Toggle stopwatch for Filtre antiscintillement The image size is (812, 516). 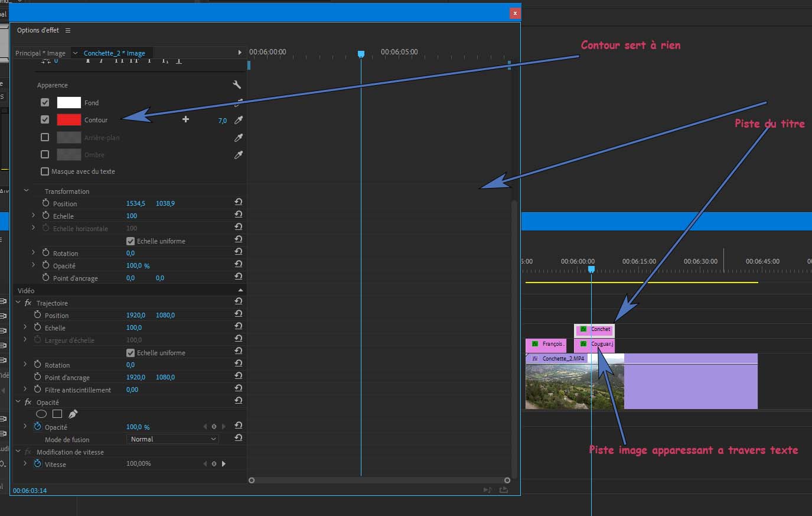click(x=38, y=390)
